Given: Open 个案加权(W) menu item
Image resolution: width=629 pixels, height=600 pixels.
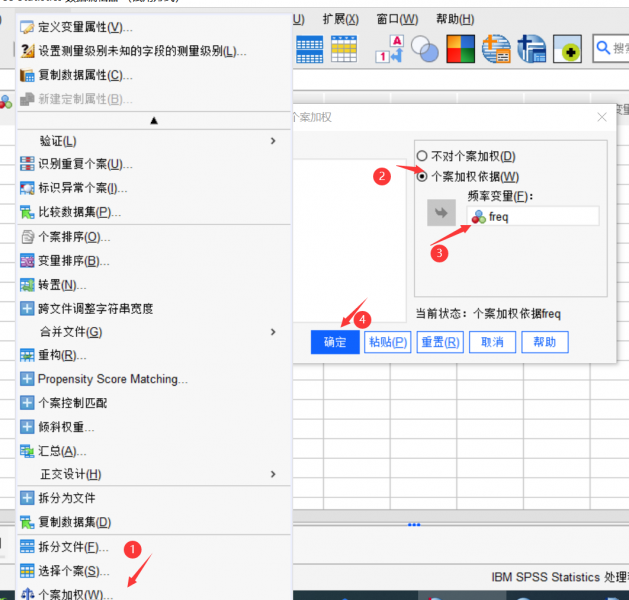Looking at the screenshot, I should coord(154,593).
